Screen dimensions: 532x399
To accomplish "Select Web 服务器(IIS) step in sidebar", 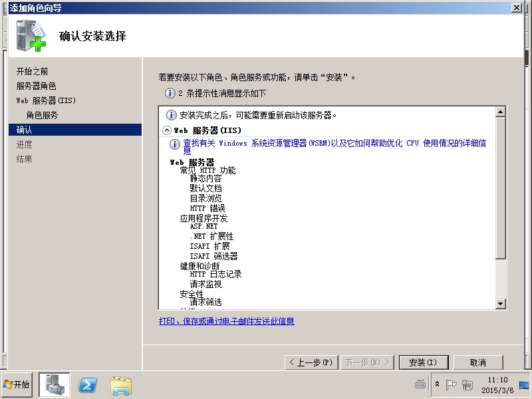I will pyautogui.click(x=46, y=100).
